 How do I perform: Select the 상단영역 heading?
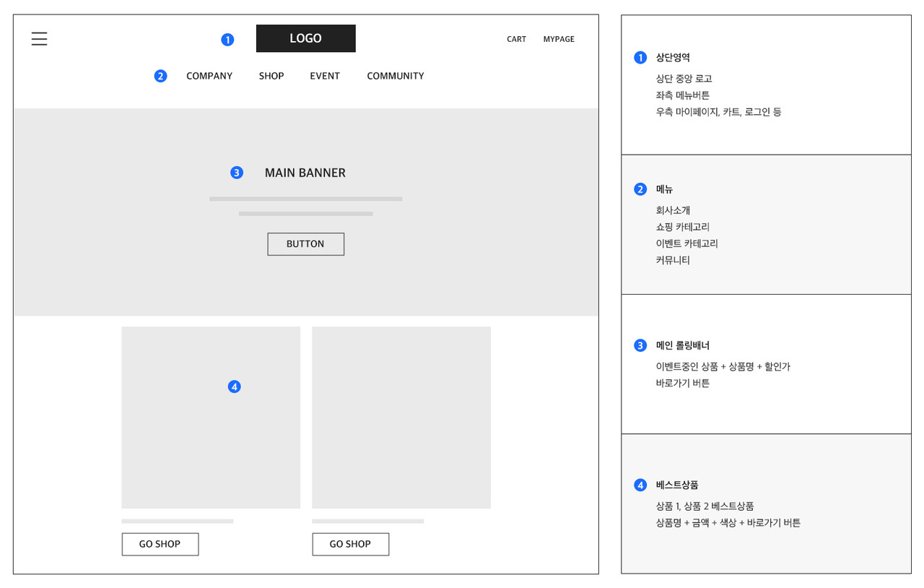click(x=673, y=57)
